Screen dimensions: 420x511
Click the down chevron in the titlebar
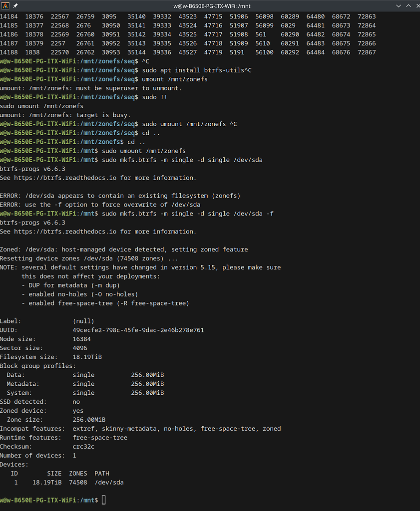(x=398, y=6)
